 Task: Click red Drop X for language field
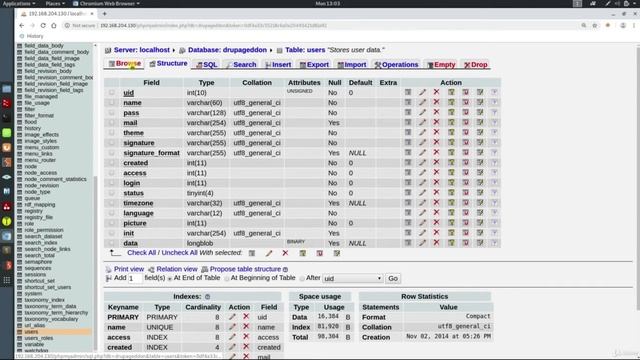click(x=436, y=212)
